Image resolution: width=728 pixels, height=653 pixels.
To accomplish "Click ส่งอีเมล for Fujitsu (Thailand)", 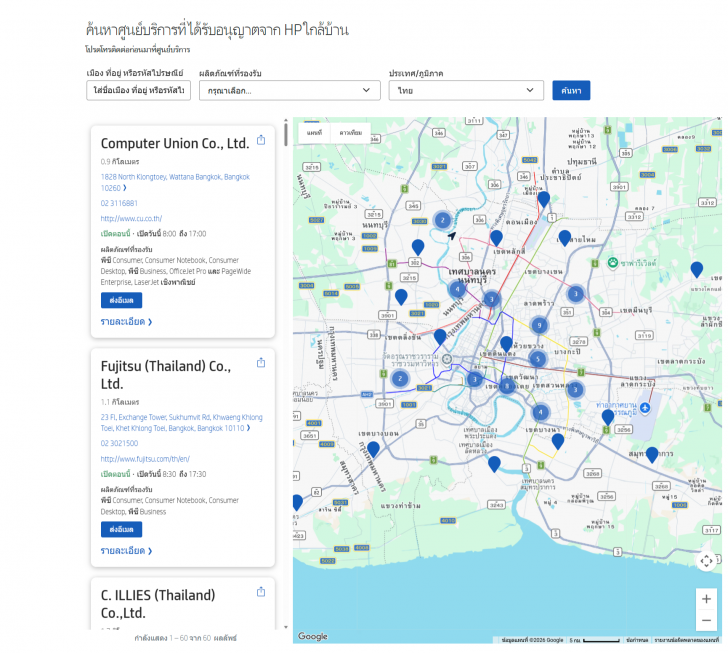I will [121, 529].
